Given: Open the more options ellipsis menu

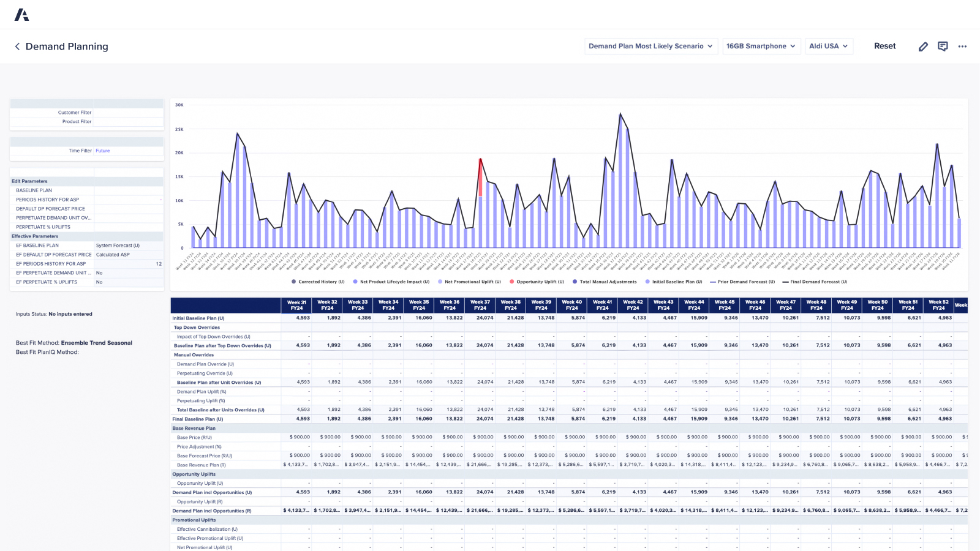Looking at the screenshot, I should click(x=962, y=47).
